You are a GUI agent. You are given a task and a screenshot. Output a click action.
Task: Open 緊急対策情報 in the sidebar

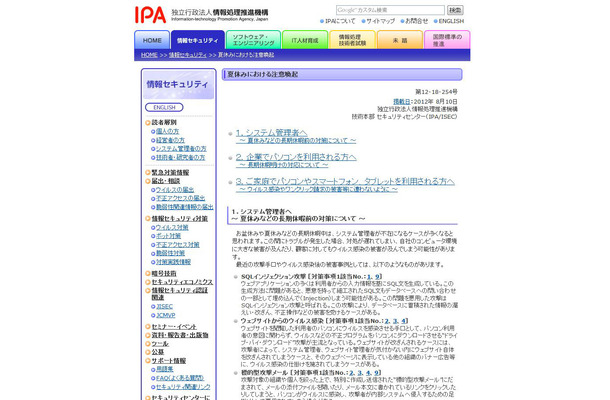171,172
